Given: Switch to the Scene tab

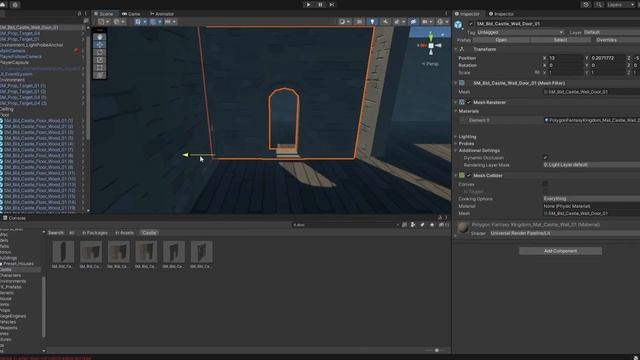Looking at the screenshot, I should click(104, 14).
